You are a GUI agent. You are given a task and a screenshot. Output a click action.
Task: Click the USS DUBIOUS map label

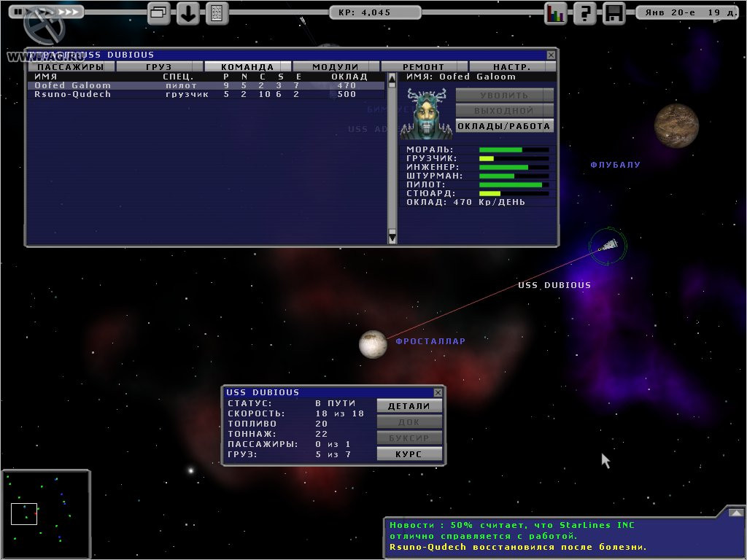point(554,285)
